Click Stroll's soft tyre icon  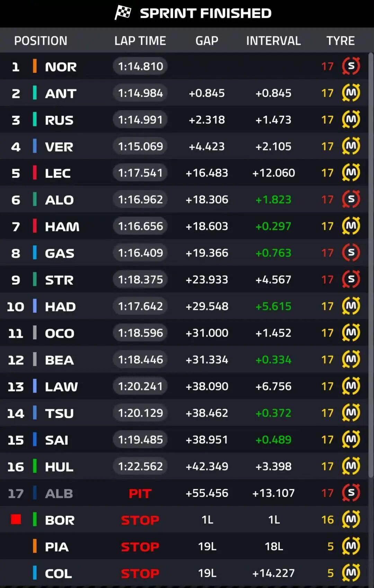(x=351, y=279)
